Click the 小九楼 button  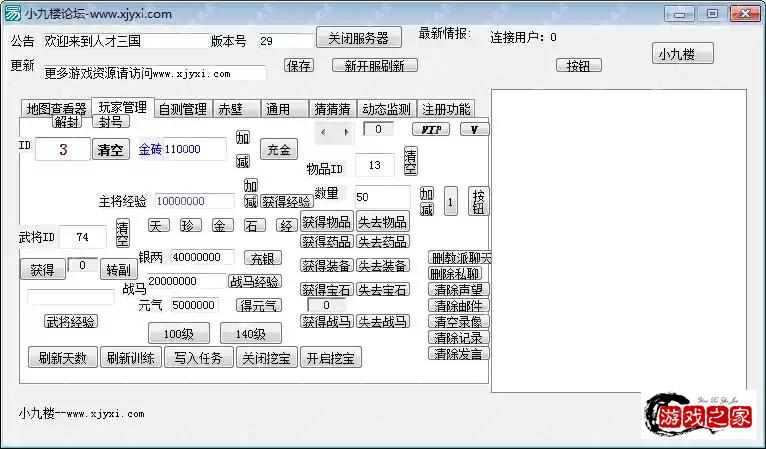tap(682, 54)
